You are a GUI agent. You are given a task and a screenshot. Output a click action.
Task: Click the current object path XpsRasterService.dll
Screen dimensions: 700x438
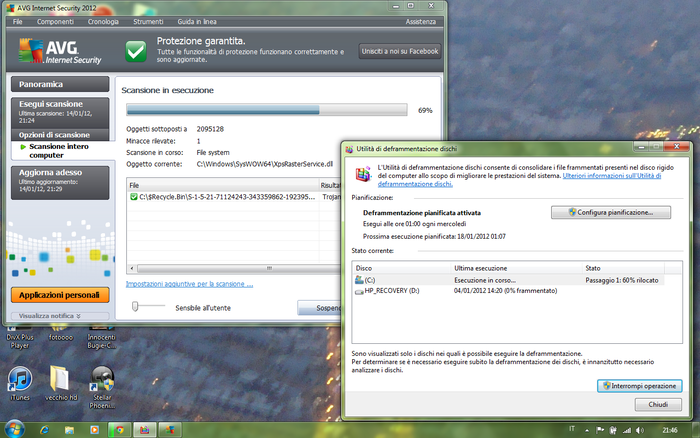coord(265,164)
